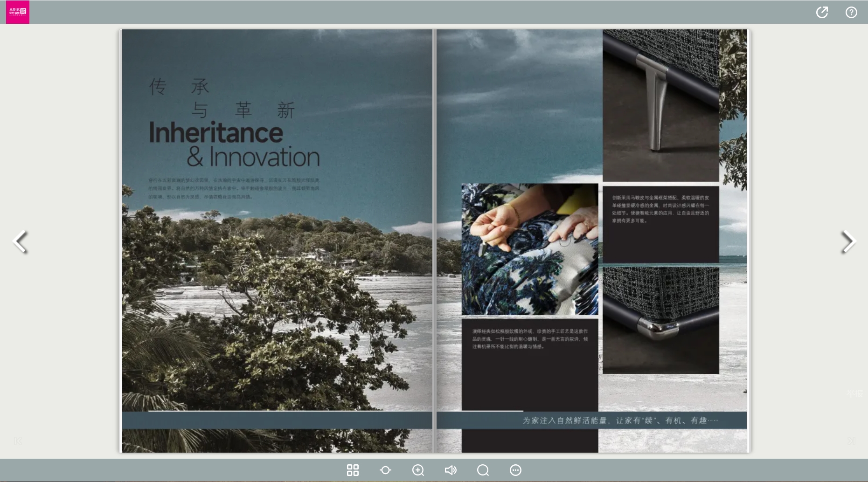Toggle the sound speaker icon

pos(451,470)
